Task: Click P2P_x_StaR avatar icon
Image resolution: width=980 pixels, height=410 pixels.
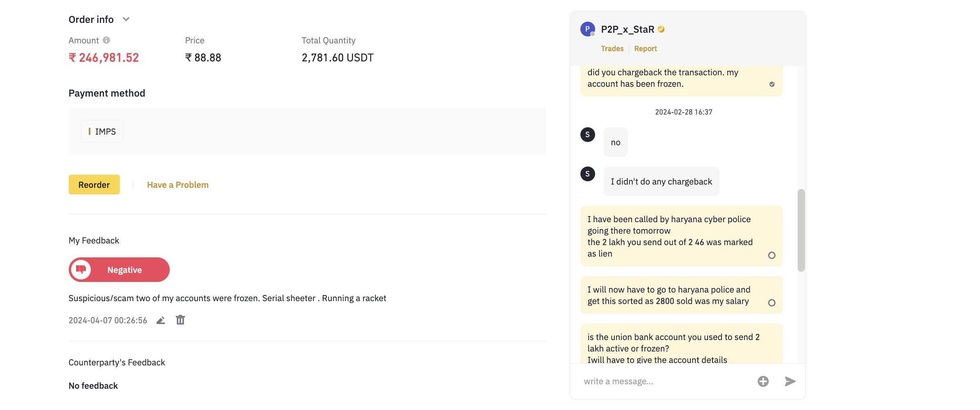Action: tap(587, 29)
